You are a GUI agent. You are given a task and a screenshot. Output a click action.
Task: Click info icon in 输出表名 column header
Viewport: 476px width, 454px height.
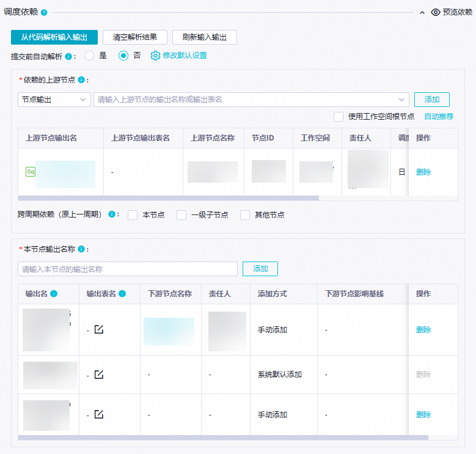[x=122, y=294]
